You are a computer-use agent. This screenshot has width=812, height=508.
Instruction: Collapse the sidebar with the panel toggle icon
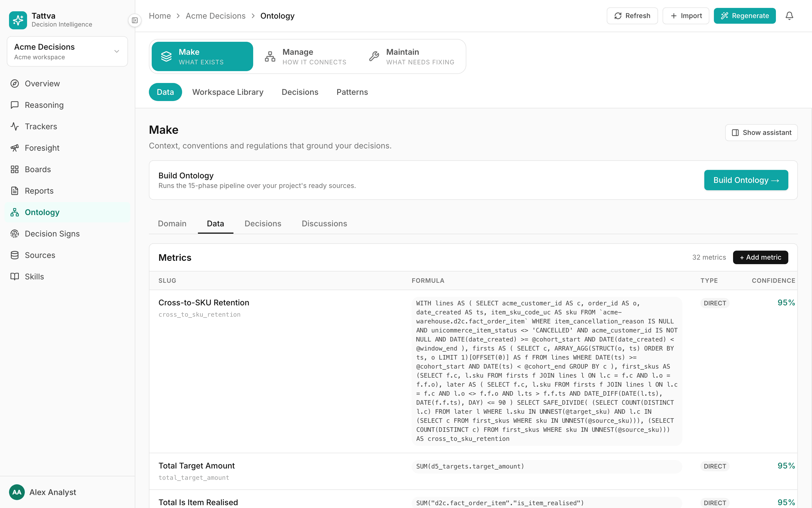(x=134, y=21)
